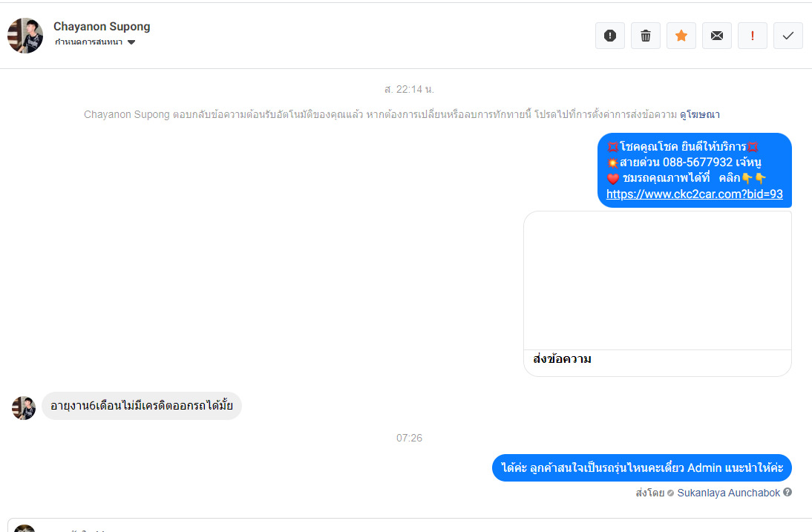Image resolution: width=812 pixels, height=532 pixels.
Task: Open the blank ad preview card
Action: click(658, 280)
